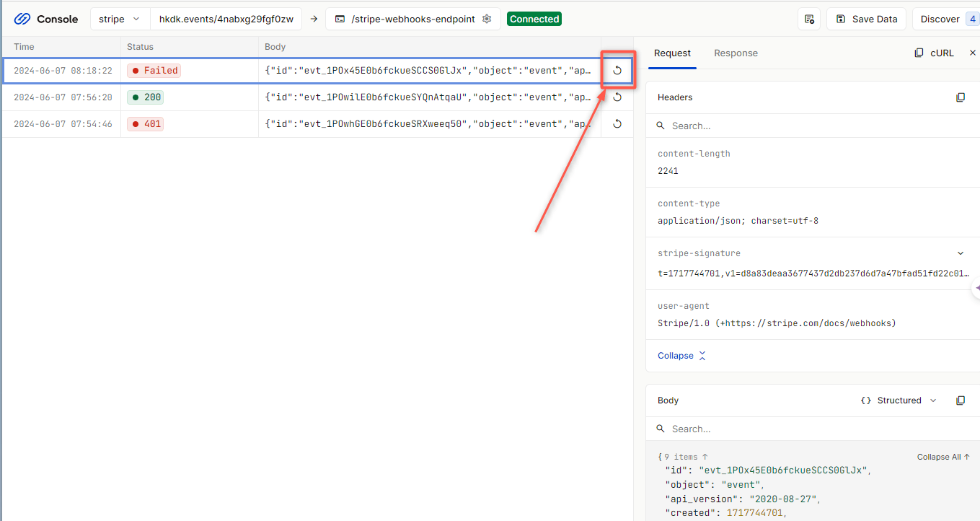This screenshot has height=521, width=980.
Task: Close the request details panel
Action: [972, 53]
